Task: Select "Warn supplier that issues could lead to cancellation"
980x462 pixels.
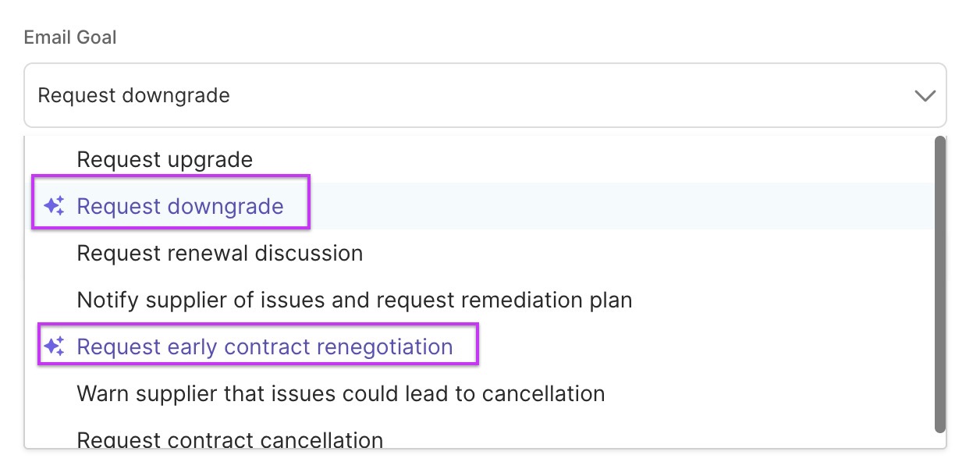Action: [340, 393]
